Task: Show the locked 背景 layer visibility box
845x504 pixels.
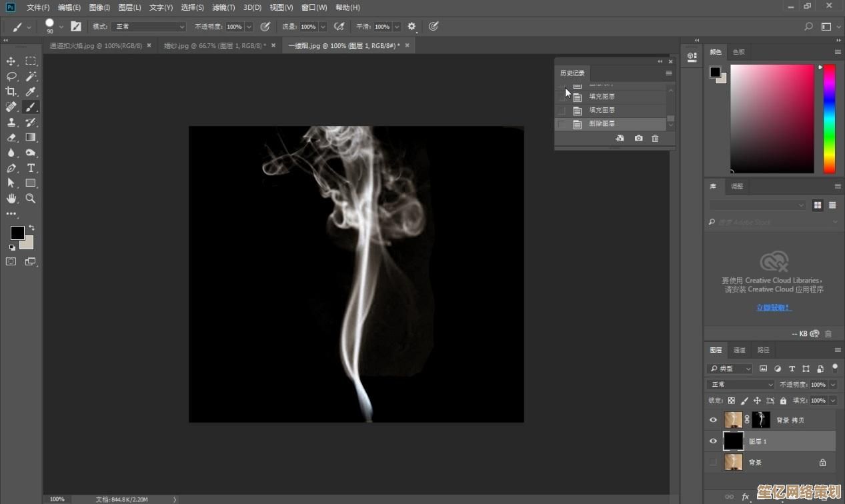Action: pyautogui.click(x=713, y=462)
